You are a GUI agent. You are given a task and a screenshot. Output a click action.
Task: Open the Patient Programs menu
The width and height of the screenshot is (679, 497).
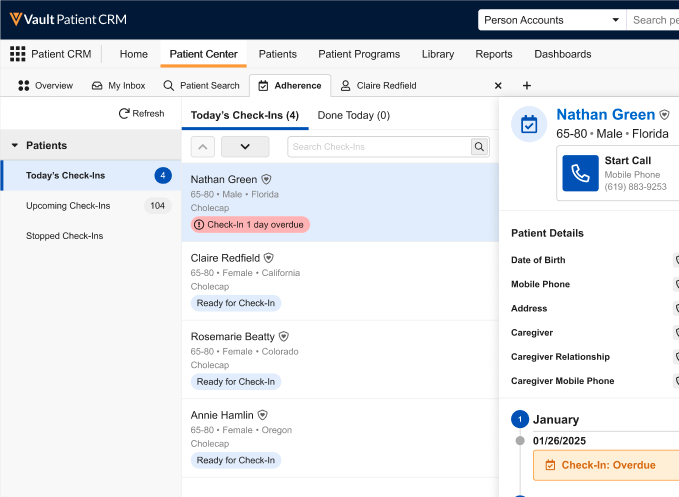[x=359, y=54]
